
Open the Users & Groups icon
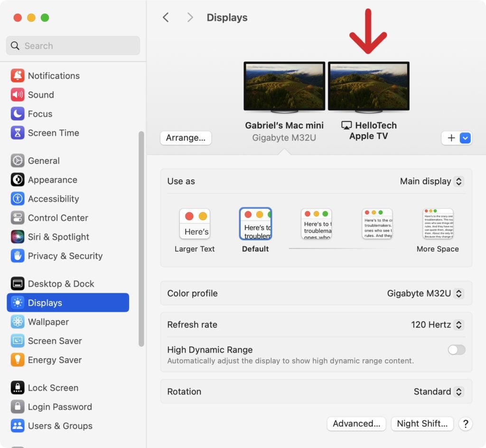[18, 426]
